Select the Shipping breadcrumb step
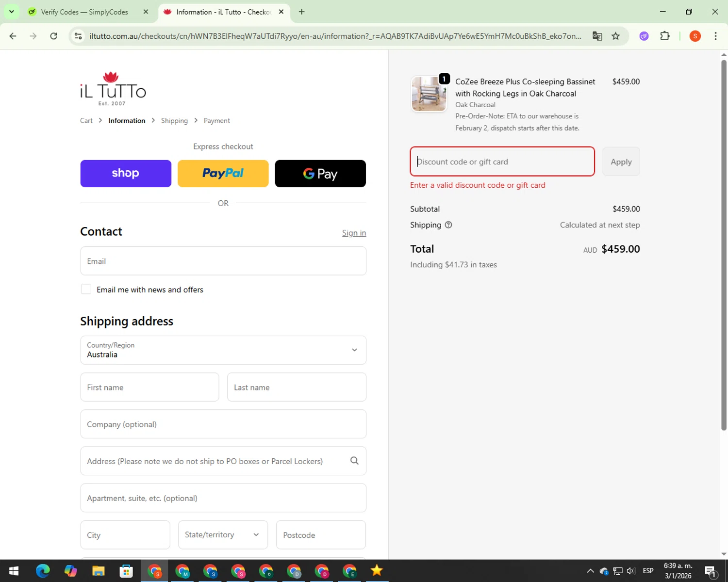The height and width of the screenshot is (582, 728). point(174,121)
